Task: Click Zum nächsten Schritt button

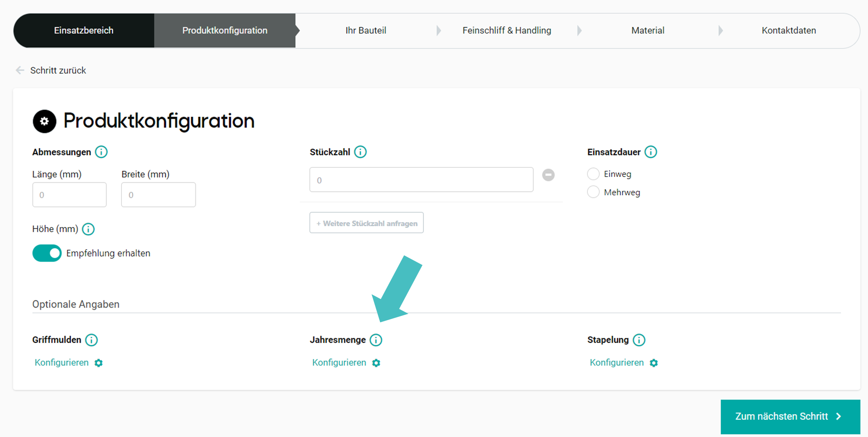Action: 790,417
